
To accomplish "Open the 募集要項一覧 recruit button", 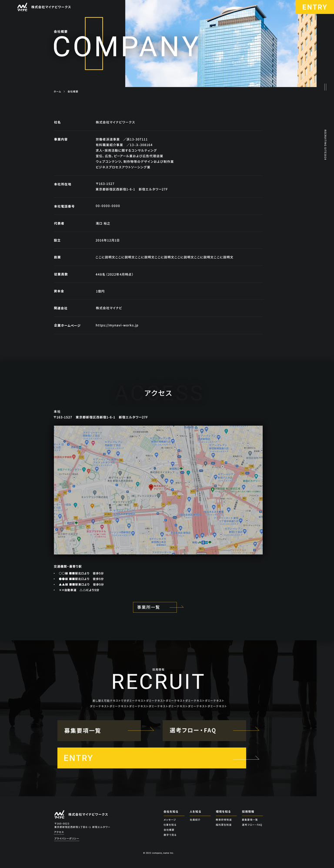I will pos(99,730).
